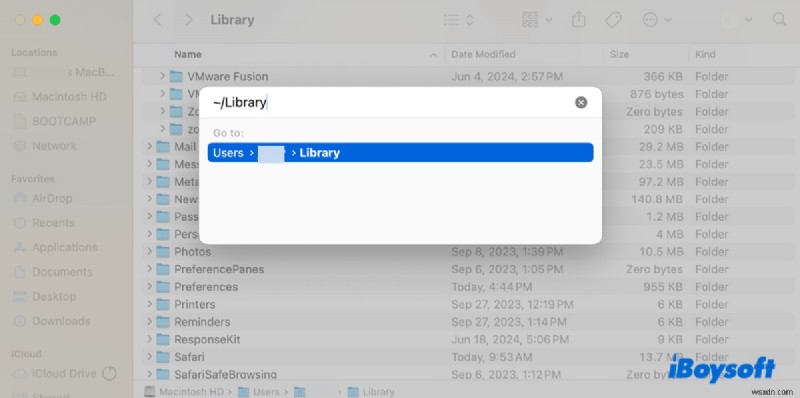Select the VMware Fusion folder row
Screen dimensions: 800x398
point(467,77)
